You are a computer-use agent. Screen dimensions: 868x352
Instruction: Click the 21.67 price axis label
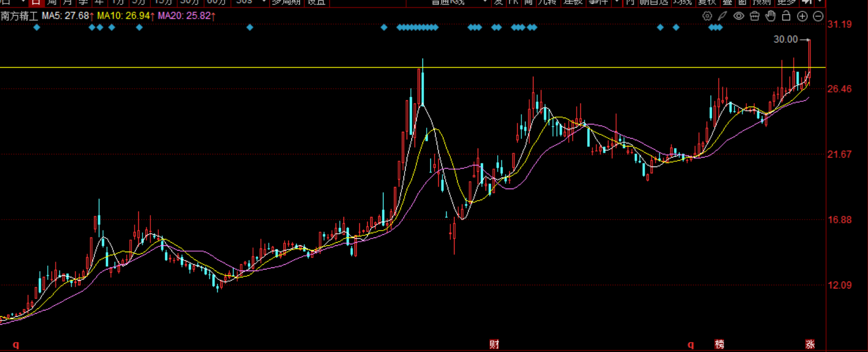click(x=840, y=154)
